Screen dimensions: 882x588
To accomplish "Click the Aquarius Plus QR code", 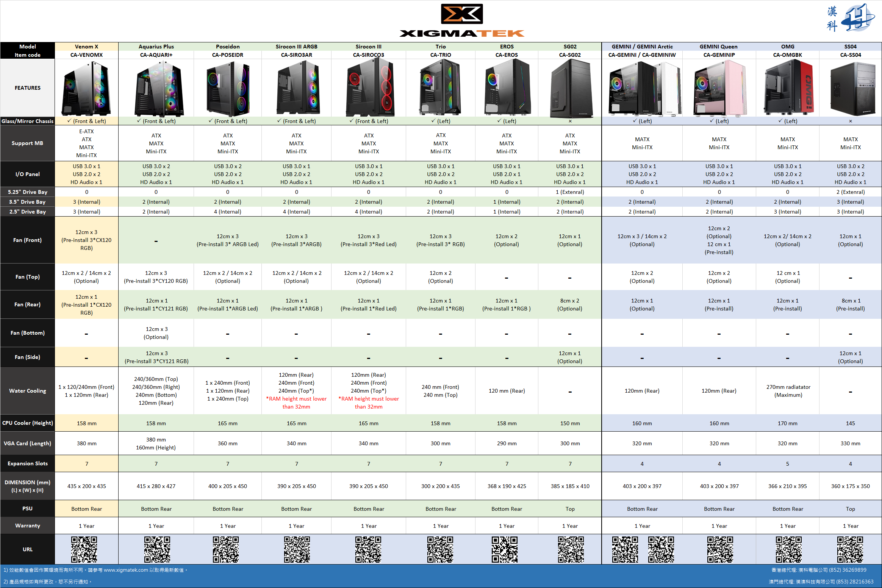I will click(x=157, y=549).
